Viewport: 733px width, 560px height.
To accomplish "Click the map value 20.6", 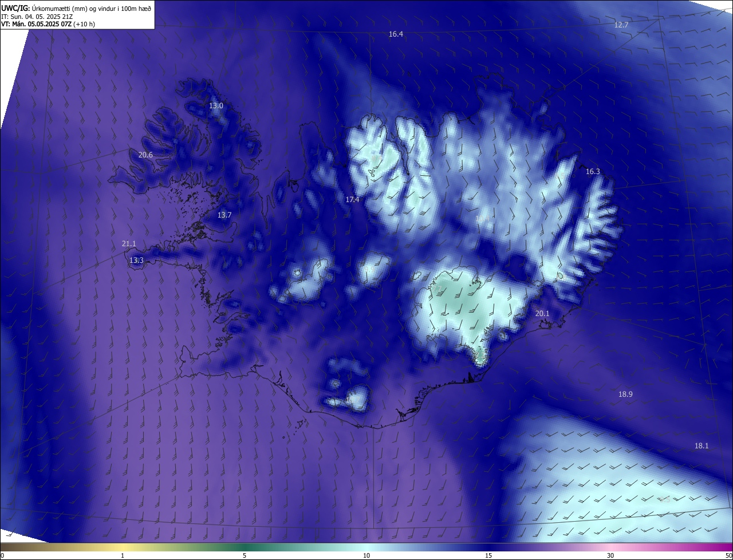I will tap(145, 155).
